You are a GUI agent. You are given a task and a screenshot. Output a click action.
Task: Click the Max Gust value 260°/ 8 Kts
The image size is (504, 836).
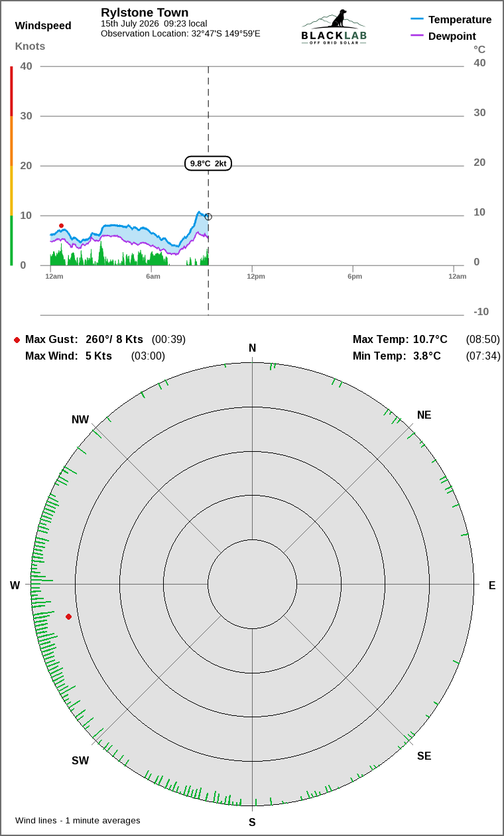pyautogui.click(x=114, y=340)
